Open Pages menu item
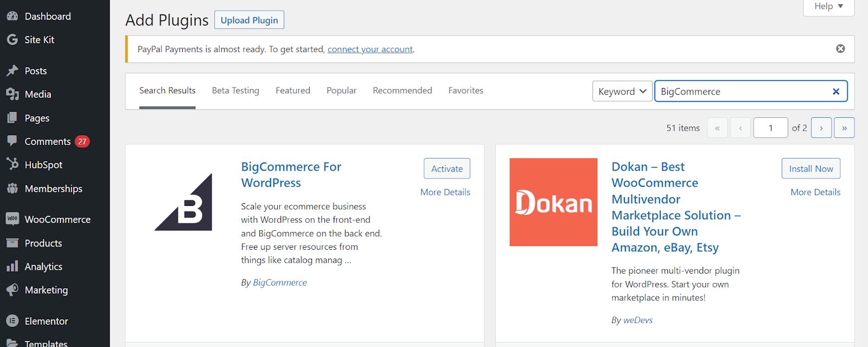 [37, 118]
